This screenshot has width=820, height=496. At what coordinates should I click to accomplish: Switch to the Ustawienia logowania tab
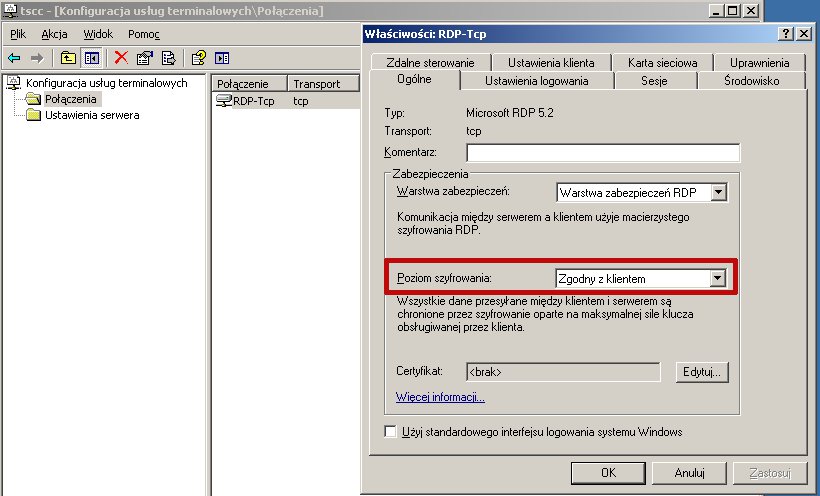pyautogui.click(x=537, y=81)
